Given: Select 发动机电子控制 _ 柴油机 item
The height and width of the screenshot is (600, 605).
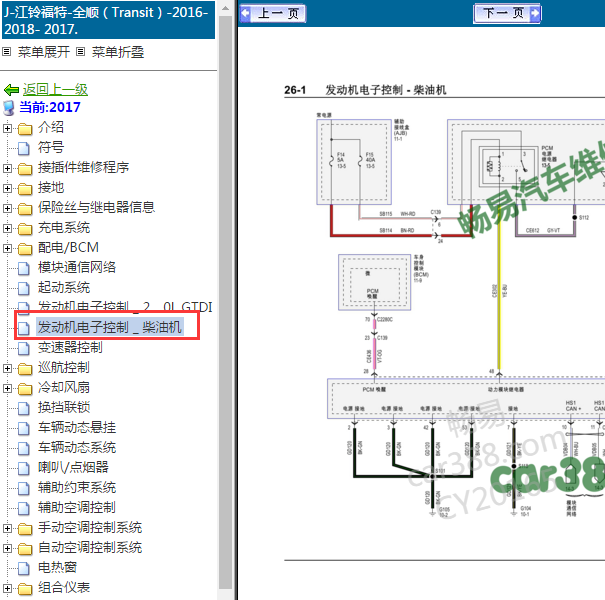Looking at the screenshot, I should [110, 327].
